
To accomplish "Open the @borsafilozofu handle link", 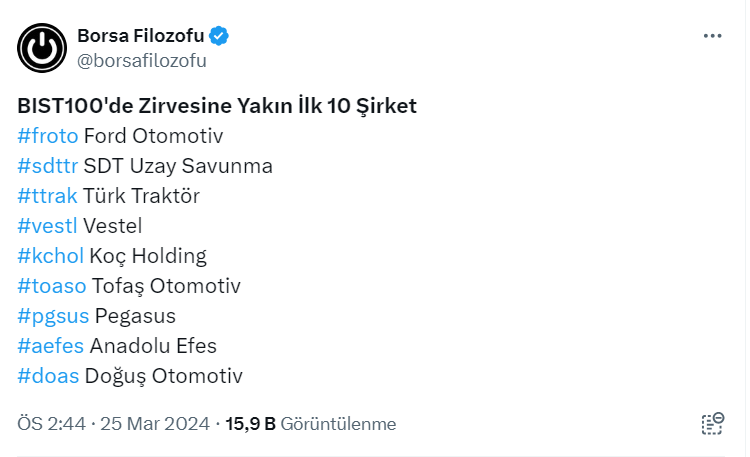I will pyautogui.click(x=141, y=60).
